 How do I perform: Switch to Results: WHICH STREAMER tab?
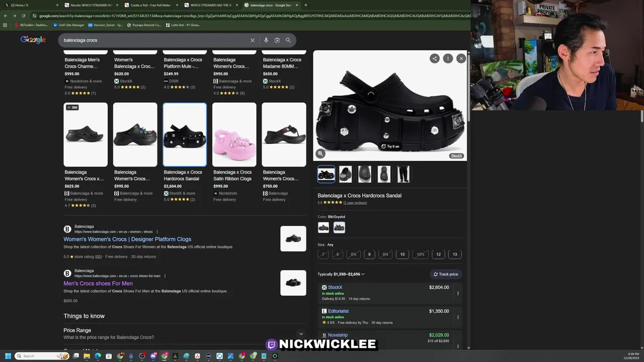(92, 5)
